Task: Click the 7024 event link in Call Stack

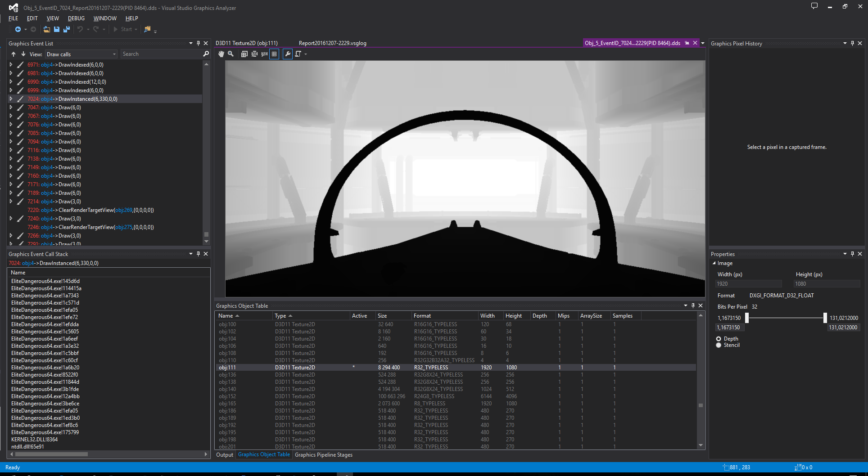Action: click(14, 263)
